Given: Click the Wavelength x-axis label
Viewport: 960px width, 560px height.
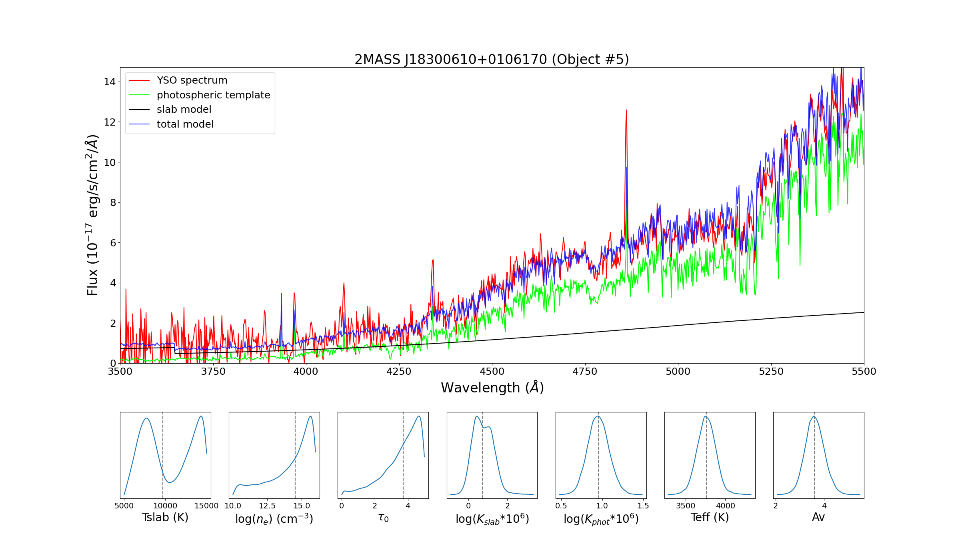Looking at the screenshot, I should [x=492, y=388].
